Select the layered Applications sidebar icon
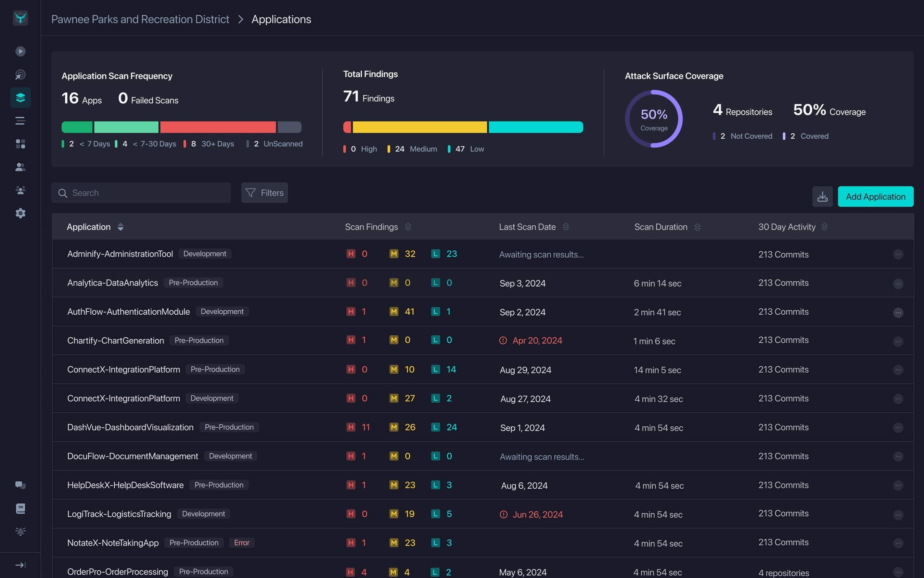Screen dimensions: 924x578 (x=20, y=98)
